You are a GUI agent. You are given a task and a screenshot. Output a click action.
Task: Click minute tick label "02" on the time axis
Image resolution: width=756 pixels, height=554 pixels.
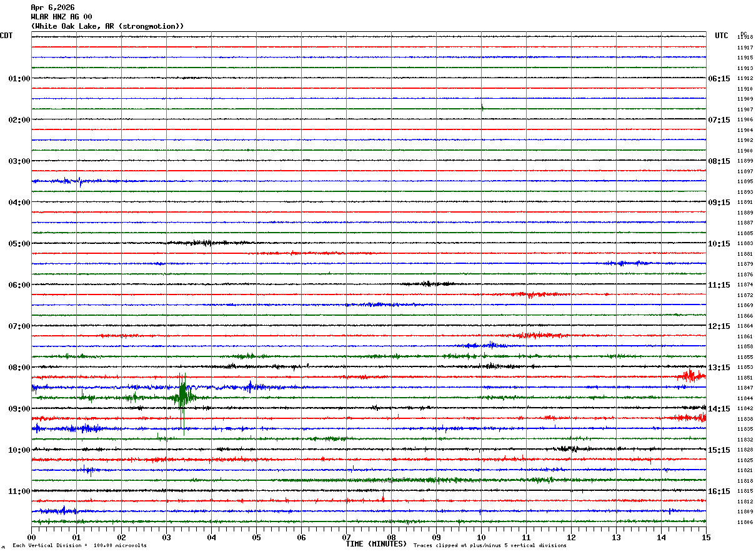[x=121, y=538]
